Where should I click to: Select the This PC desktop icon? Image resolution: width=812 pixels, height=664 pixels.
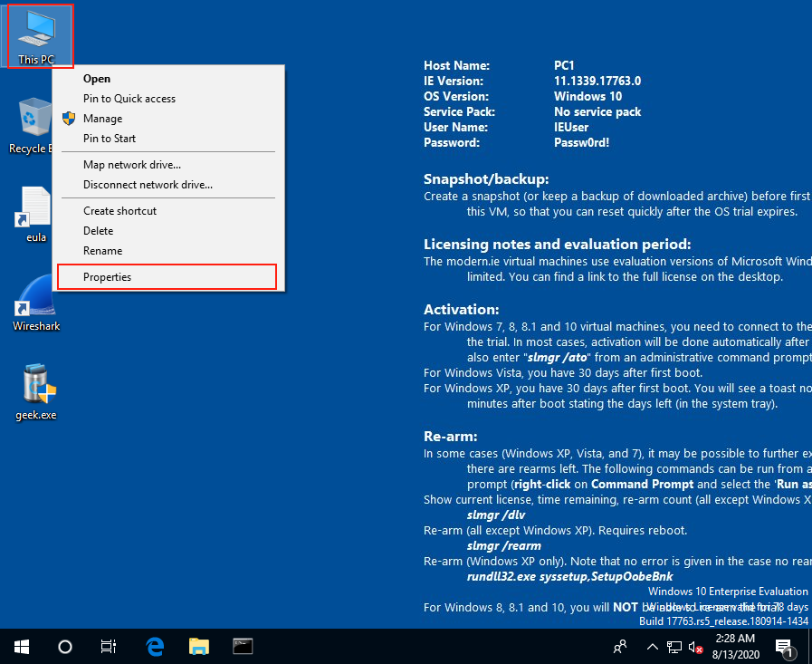click(36, 36)
